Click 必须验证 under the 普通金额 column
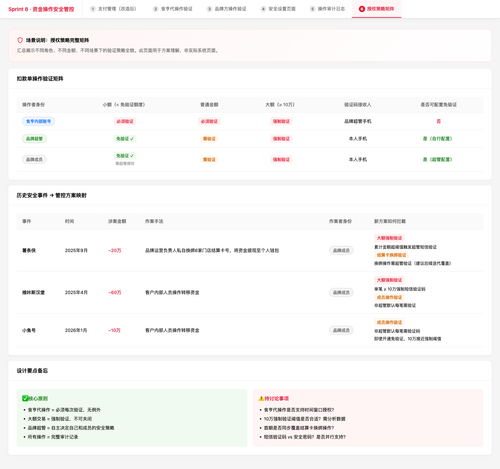Screen dimensions: 500x469 tap(209, 121)
